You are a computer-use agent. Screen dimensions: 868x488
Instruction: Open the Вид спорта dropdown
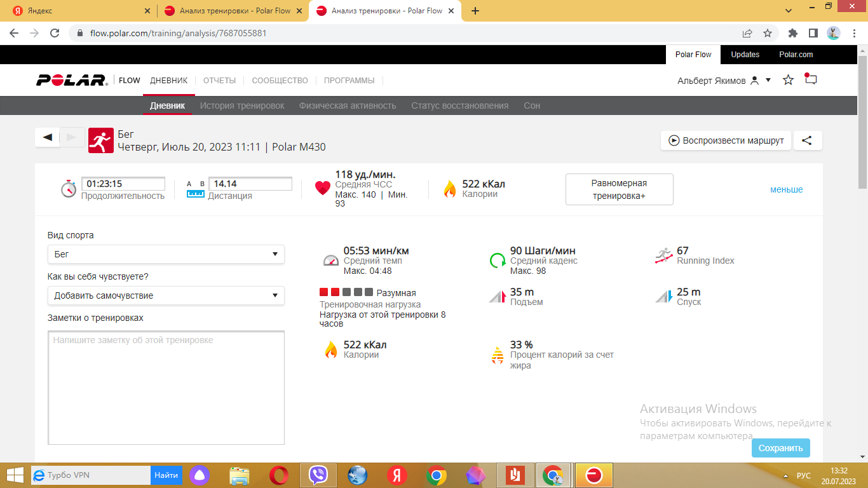click(166, 254)
